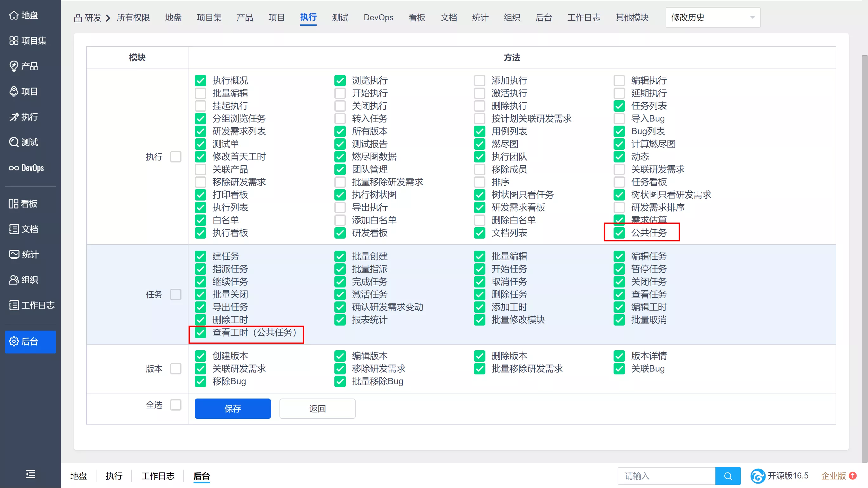Switch to the 测试 tab in top nav
868x488 pixels.
tap(340, 17)
